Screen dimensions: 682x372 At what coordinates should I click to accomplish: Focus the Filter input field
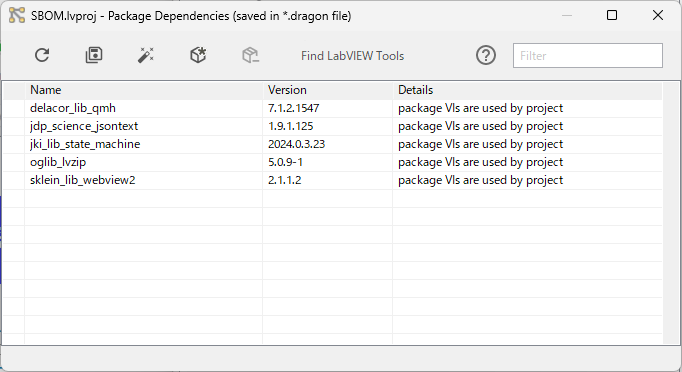tap(588, 55)
